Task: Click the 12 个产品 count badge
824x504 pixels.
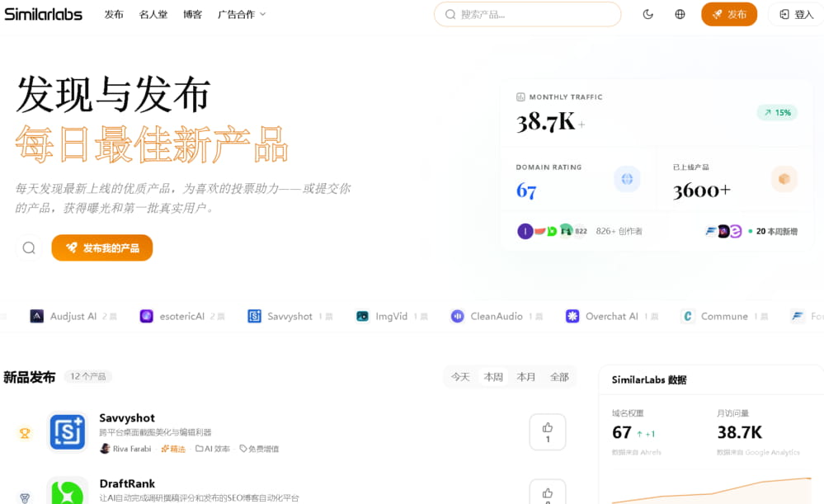Action: click(87, 376)
